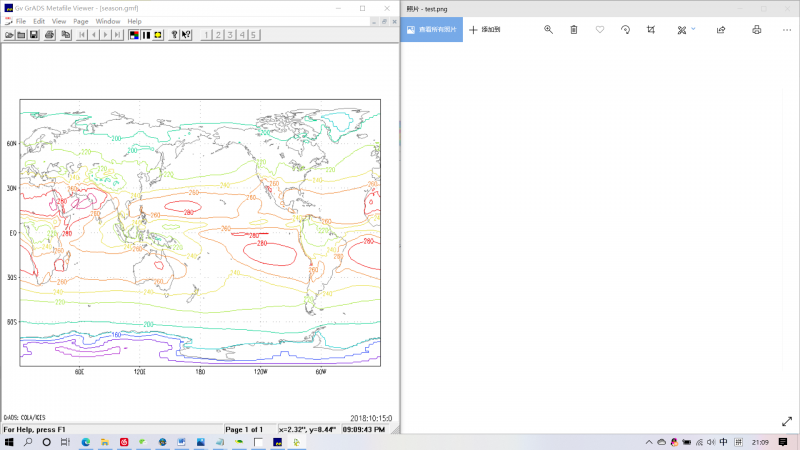The image size is (800, 450).
Task: Open the File menu
Action: [21, 21]
